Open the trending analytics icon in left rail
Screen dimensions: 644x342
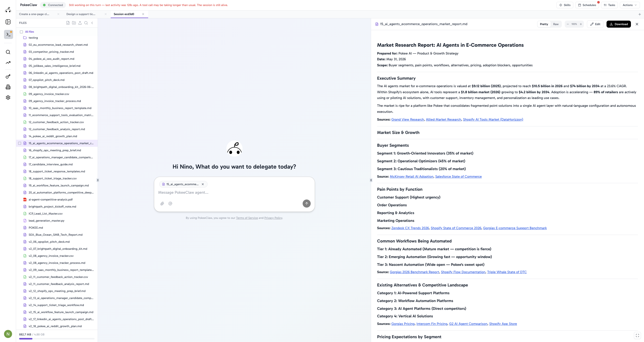pos(8,63)
